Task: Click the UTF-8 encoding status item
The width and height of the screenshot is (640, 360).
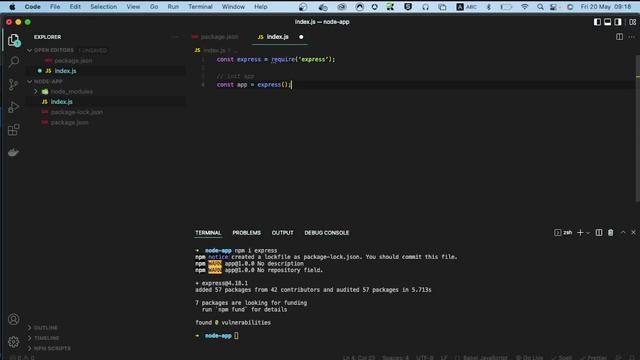Action: click(x=425, y=357)
